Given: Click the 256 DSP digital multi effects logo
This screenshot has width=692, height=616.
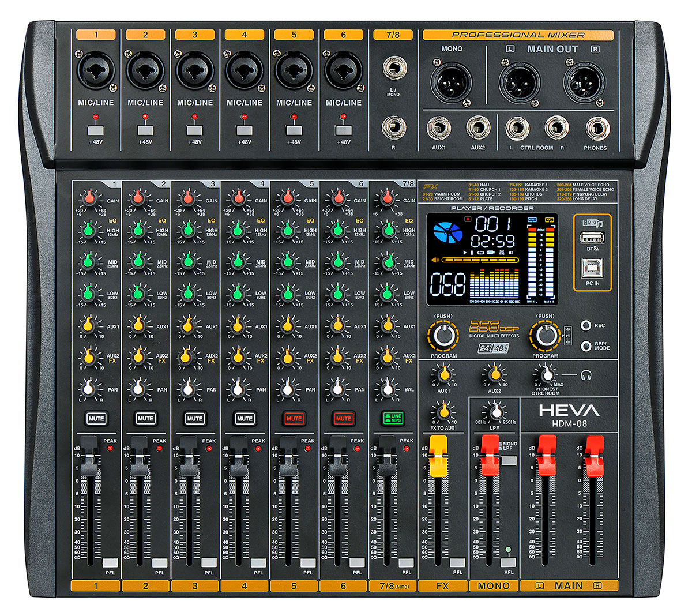Looking at the screenshot, I should coord(494,329).
